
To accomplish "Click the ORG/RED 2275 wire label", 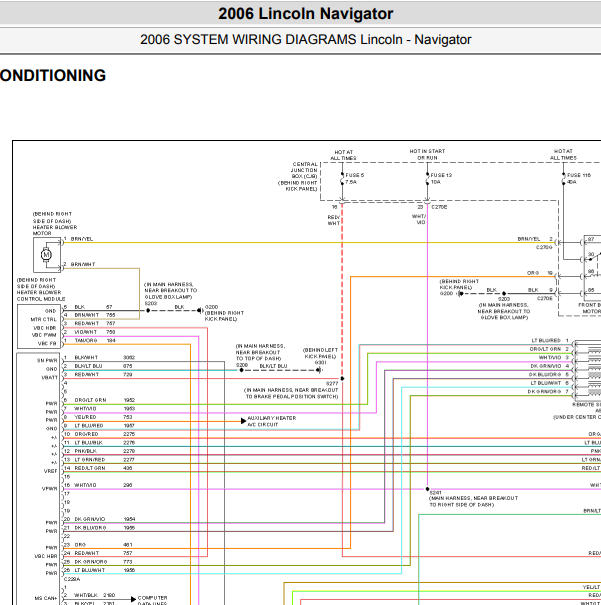I will [x=105, y=434].
